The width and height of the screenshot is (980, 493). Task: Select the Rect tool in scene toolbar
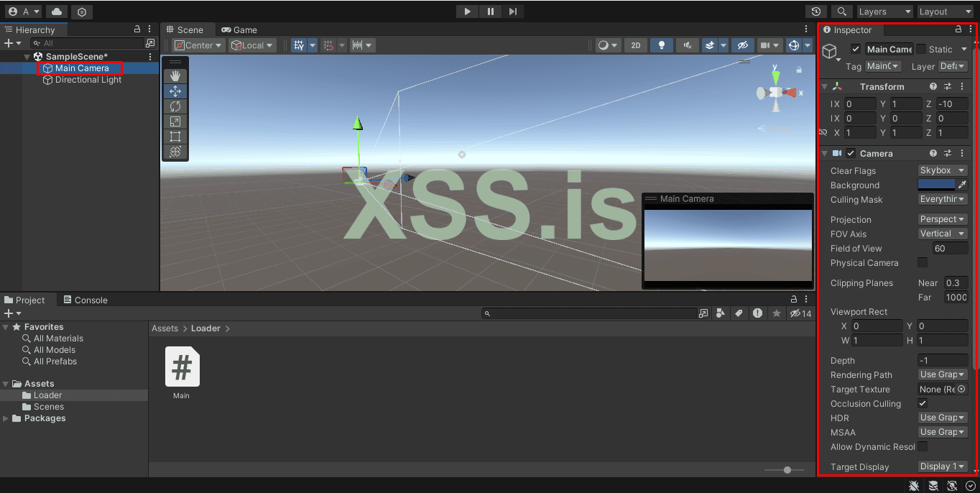(x=175, y=137)
